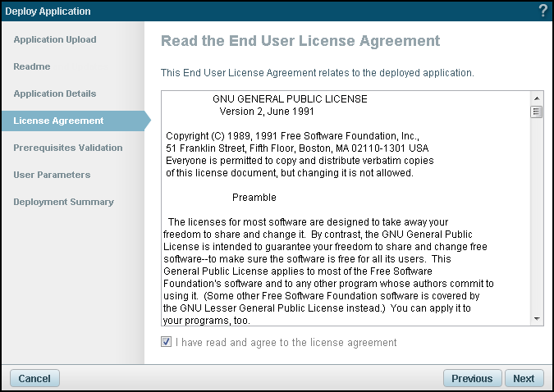Click the license scrollbar down arrow
554x392 pixels.
tap(537, 318)
